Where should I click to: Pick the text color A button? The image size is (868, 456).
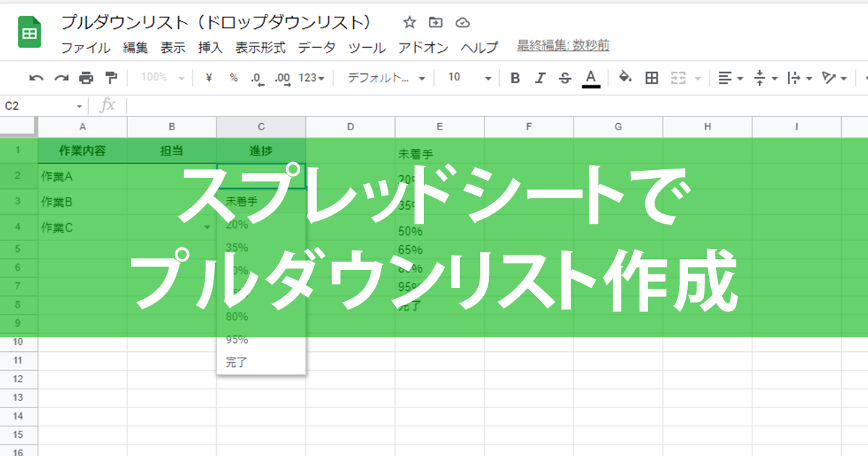[591, 77]
